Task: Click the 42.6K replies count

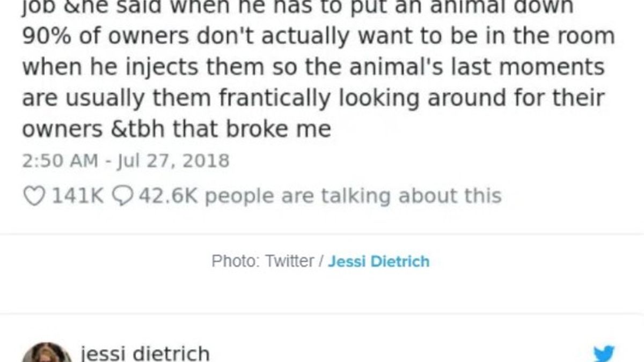Action: click(x=169, y=196)
